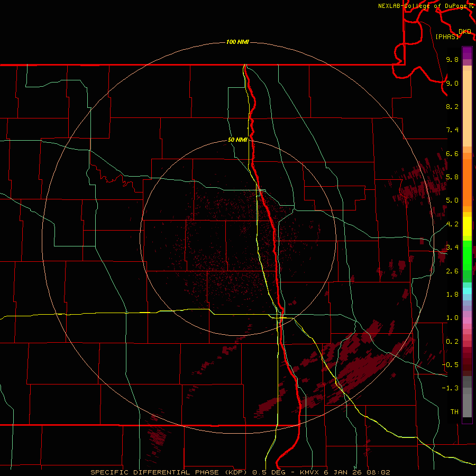Pick the pink segment of the color bar
Screen dimensions: 476x476
click(x=467, y=321)
